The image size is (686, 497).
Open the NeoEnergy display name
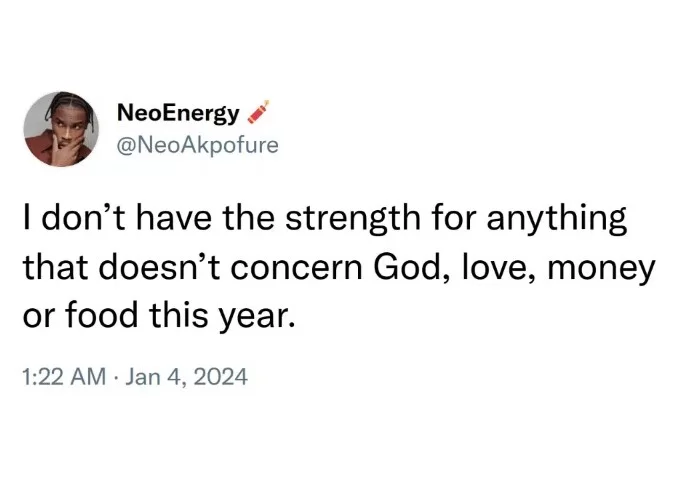click(x=178, y=113)
